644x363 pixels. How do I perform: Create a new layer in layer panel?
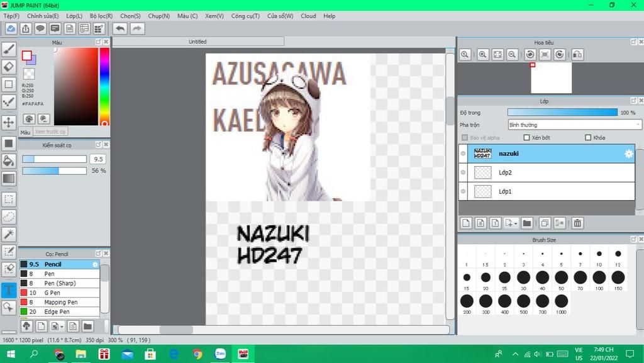[466, 223]
